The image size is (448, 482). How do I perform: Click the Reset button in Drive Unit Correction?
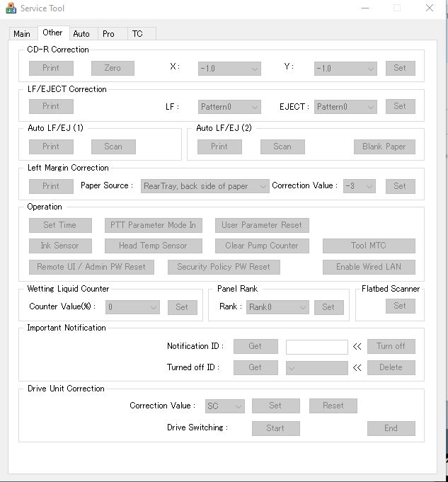tap(333, 406)
